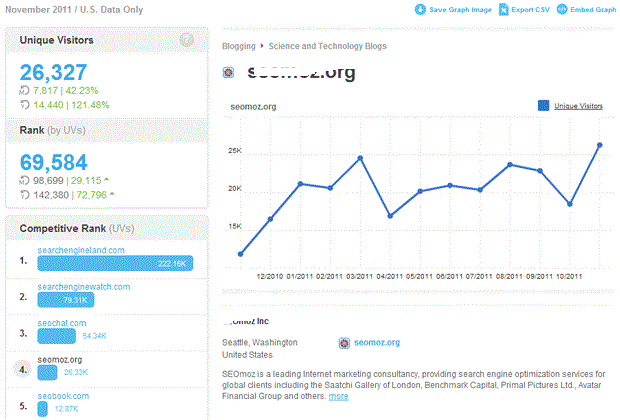Click the yearly change icon beside 14,440
Viewport: 620px width, 420px height.
pos(25,105)
